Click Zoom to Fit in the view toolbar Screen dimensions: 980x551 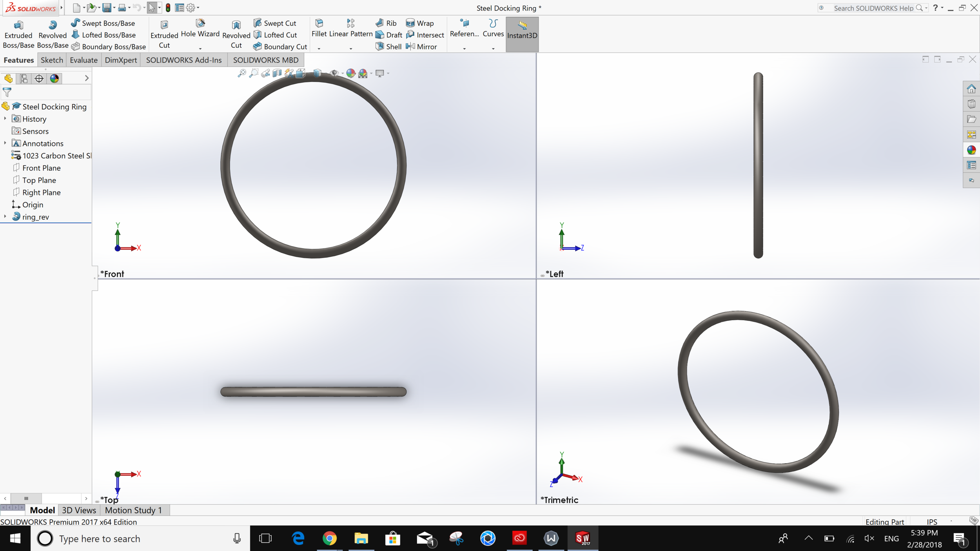point(242,73)
